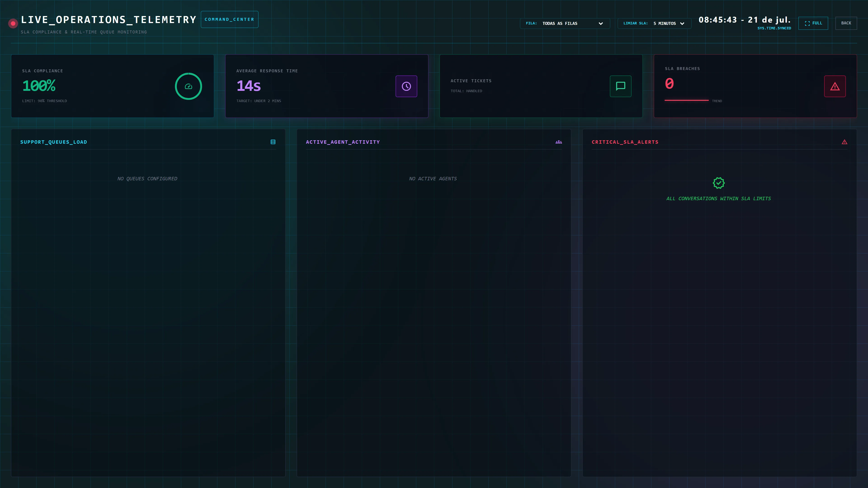Click the agents group icon in Active Agent Activity

(559, 142)
